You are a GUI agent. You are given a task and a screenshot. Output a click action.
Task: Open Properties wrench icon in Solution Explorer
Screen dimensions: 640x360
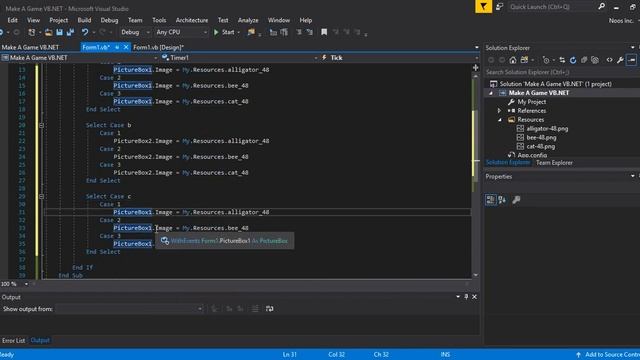click(x=620, y=60)
